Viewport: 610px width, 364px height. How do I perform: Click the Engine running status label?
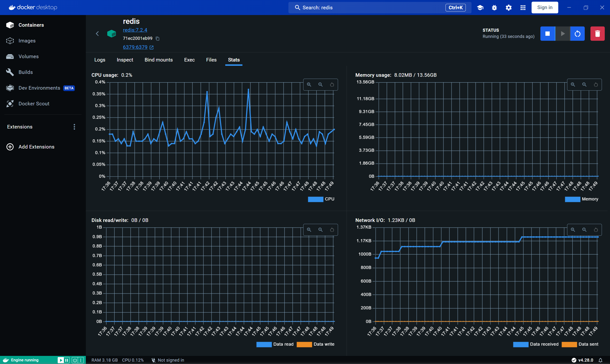(x=25, y=360)
